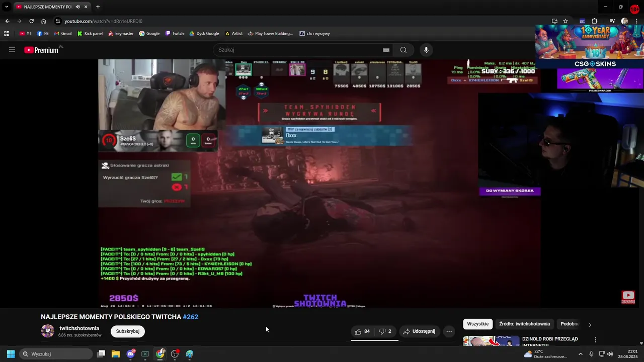The width and height of the screenshot is (644, 362).
Task: Dislike the video with thumbs-down button
Action: coord(385,331)
